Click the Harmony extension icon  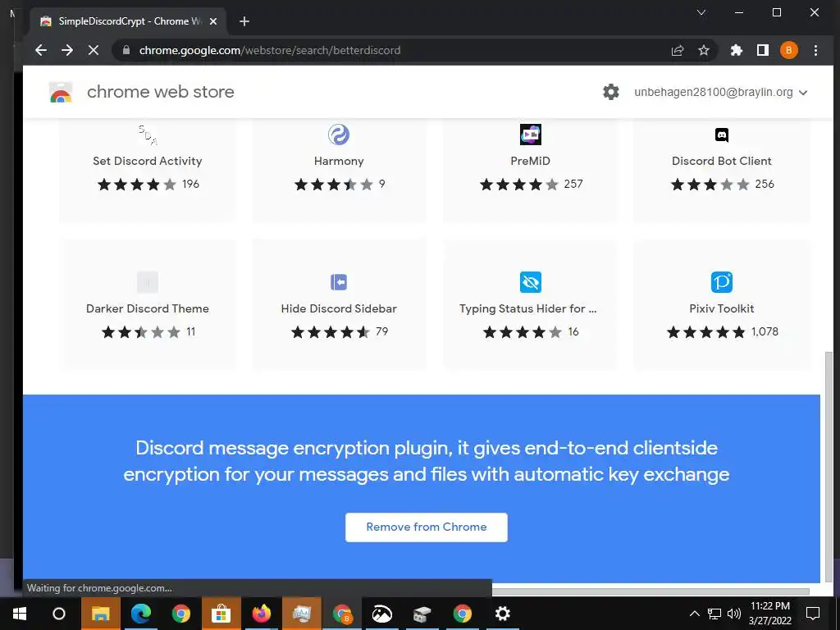pos(339,135)
